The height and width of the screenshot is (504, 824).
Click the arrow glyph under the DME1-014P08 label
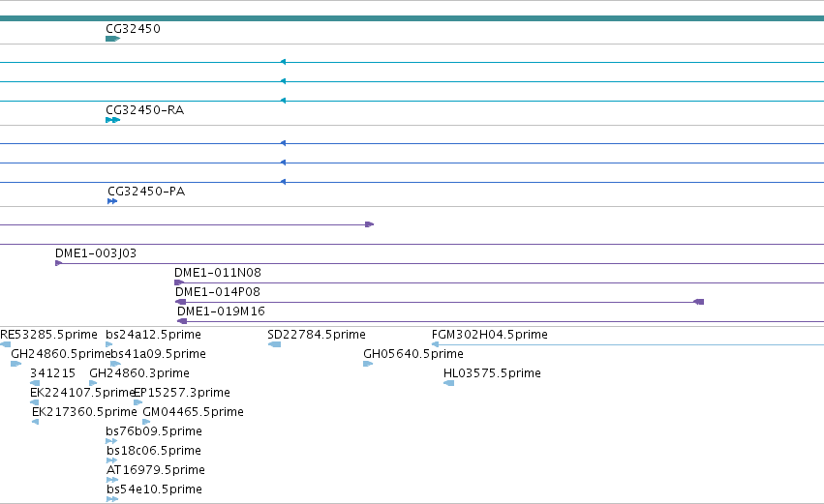(x=180, y=302)
